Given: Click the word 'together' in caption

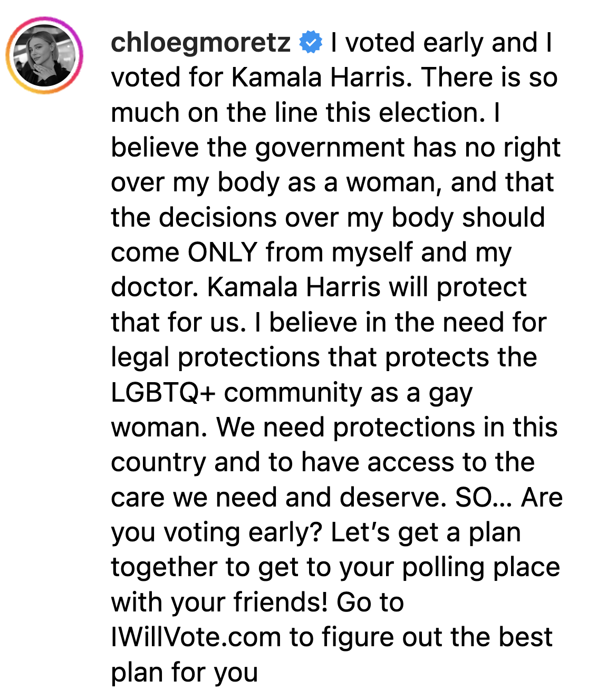Looking at the screenshot, I should 164,568.
